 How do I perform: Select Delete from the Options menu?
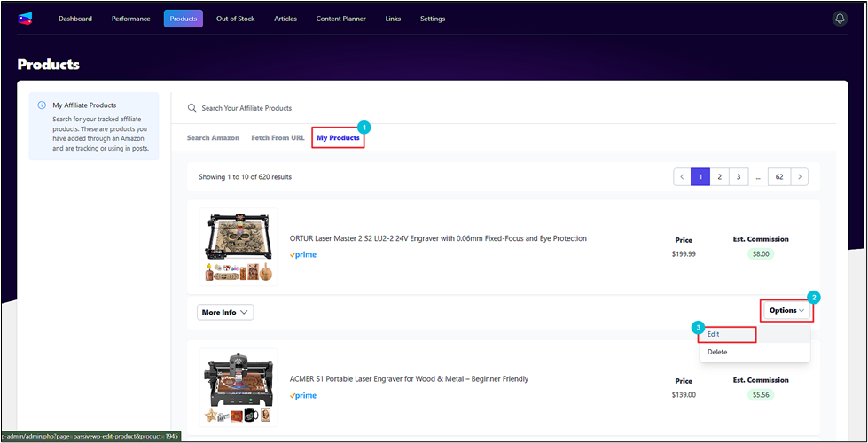coord(717,352)
